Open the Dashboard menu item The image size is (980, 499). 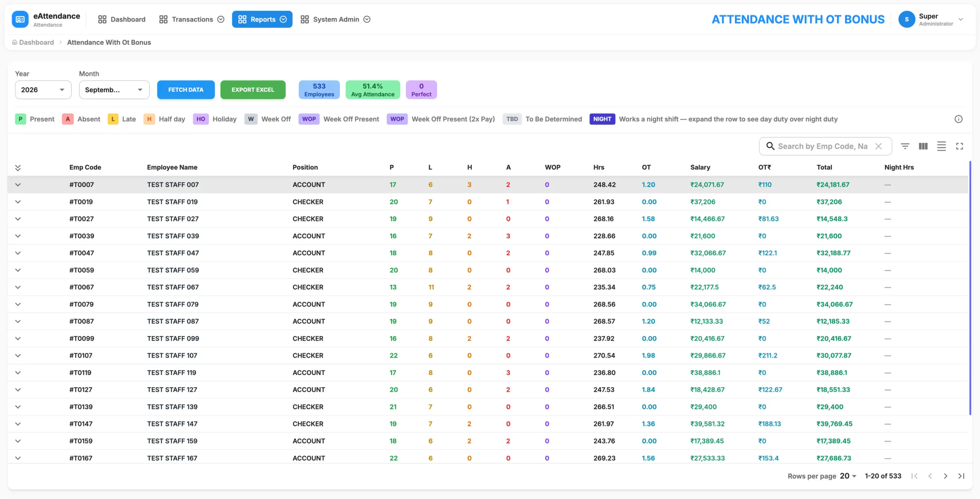point(122,19)
